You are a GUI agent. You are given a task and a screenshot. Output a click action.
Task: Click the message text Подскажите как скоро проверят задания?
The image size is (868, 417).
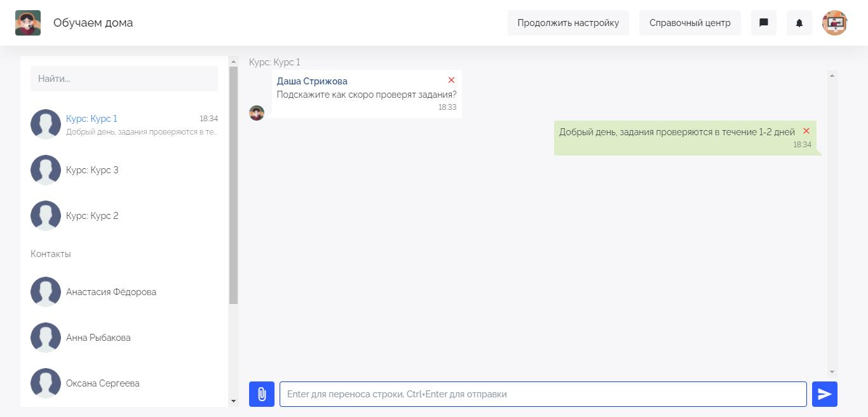click(367, 95)
